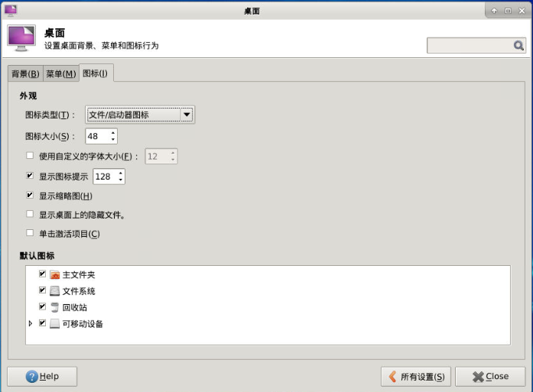Click the desktop monitor icon in header
The height and width of the screenshot is (392, 533).
pos(21,38)
